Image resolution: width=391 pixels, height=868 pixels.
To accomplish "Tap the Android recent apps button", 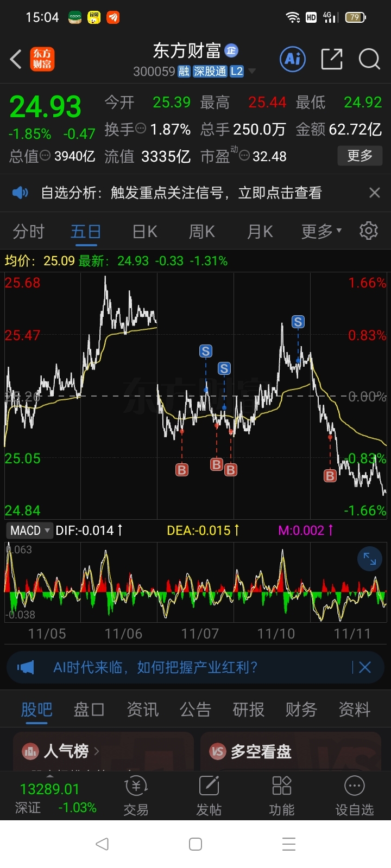I will point(289,844).
